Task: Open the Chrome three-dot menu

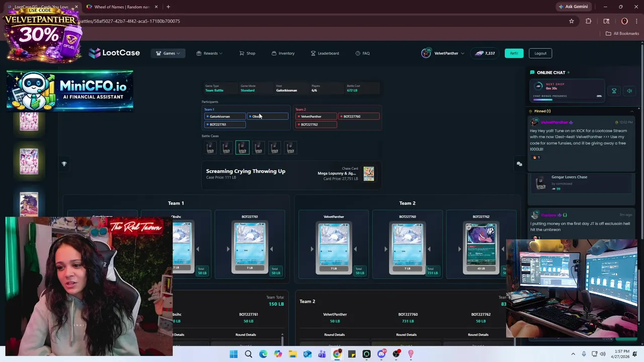Action: click(636, 21)
